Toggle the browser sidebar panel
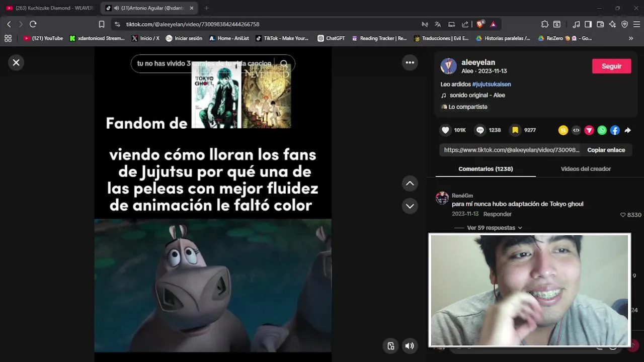The image size is (644, 362). 588,24
